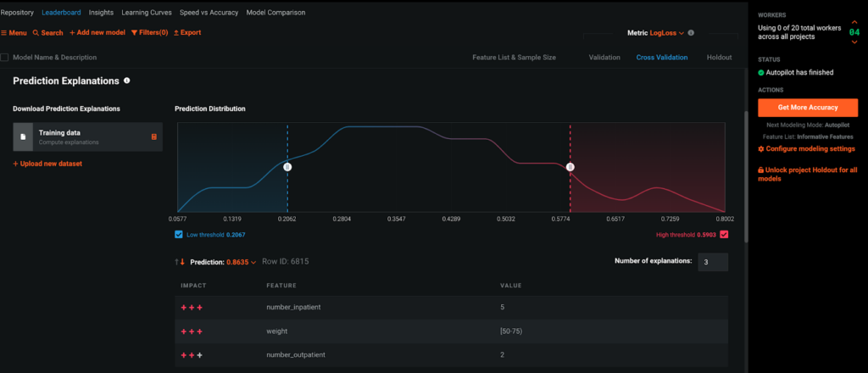
Task: Click the lock icon for Unlock project Holdout
Action: pyautogui.click(x=760, y=170)
